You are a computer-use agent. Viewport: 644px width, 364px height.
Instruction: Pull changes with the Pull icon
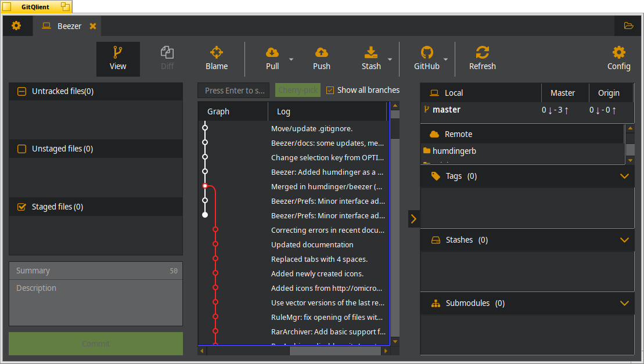(x=272, y=52)
